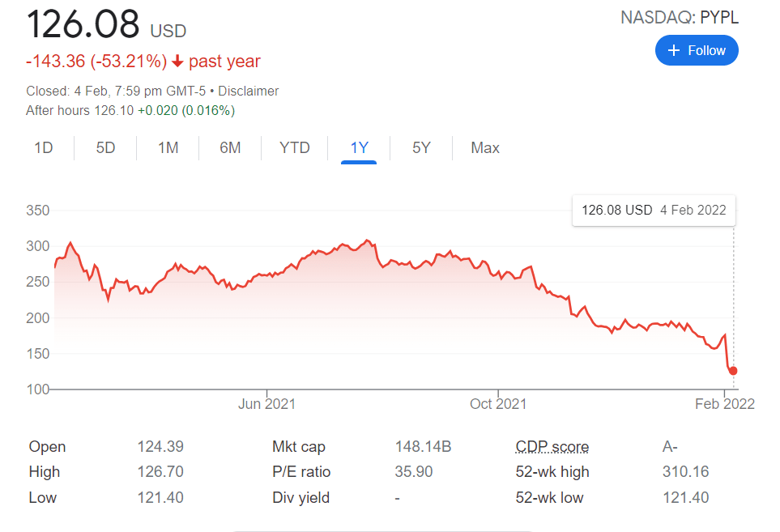The height and width of the screenshot is (532, 780).
Task: Click the plus icon in Follow
Action: point(673,50)
